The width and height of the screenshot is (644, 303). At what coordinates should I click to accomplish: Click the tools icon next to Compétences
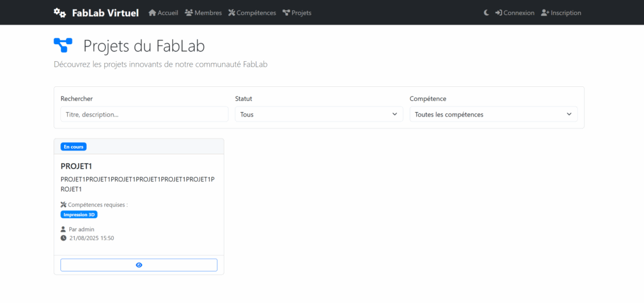point(231,13)
